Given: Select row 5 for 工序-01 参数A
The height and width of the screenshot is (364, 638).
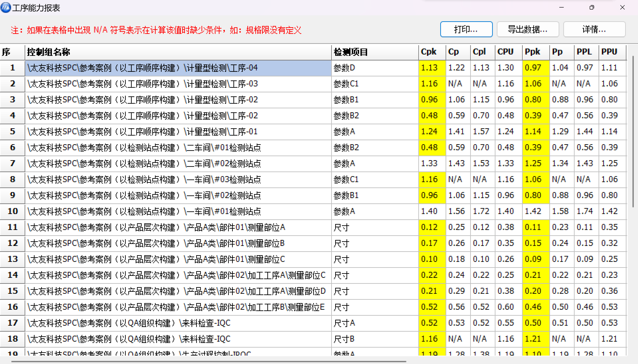Looking at the screenshot, I should click(175, 132).
